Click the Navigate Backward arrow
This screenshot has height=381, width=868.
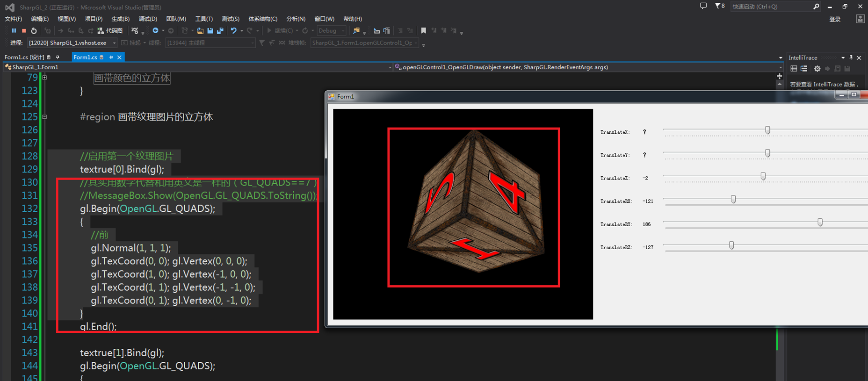[x=155, y=31]
